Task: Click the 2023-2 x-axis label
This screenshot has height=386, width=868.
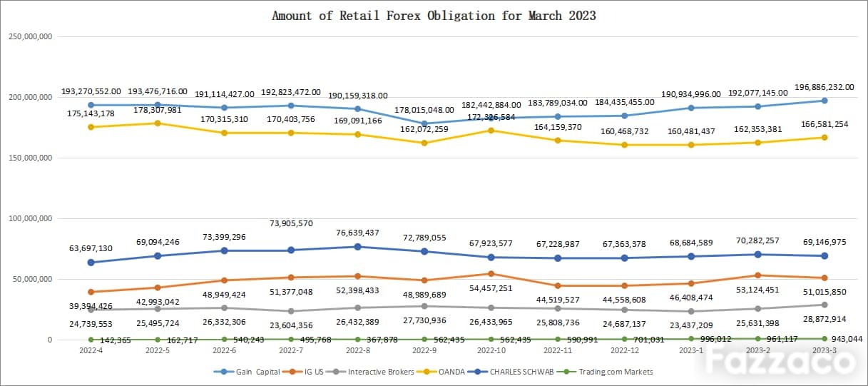Action: pos(758,351)
